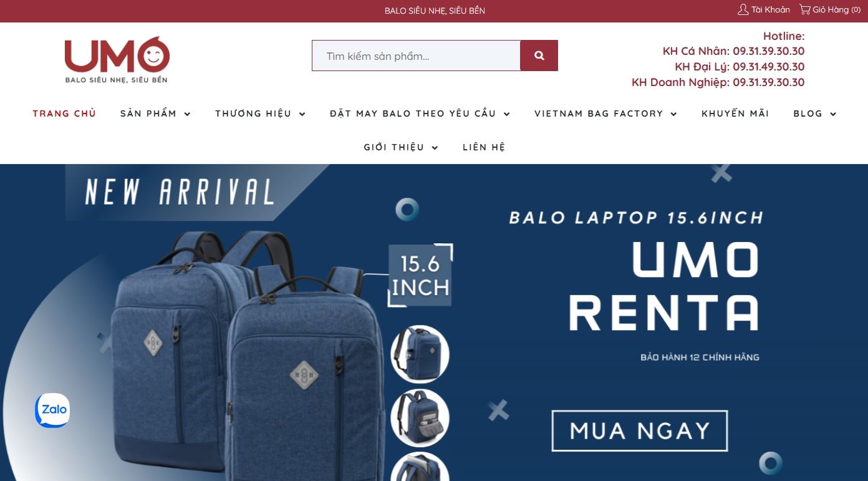Focus the Tìm kiếm sản phẩm search field

click(416, 56)
